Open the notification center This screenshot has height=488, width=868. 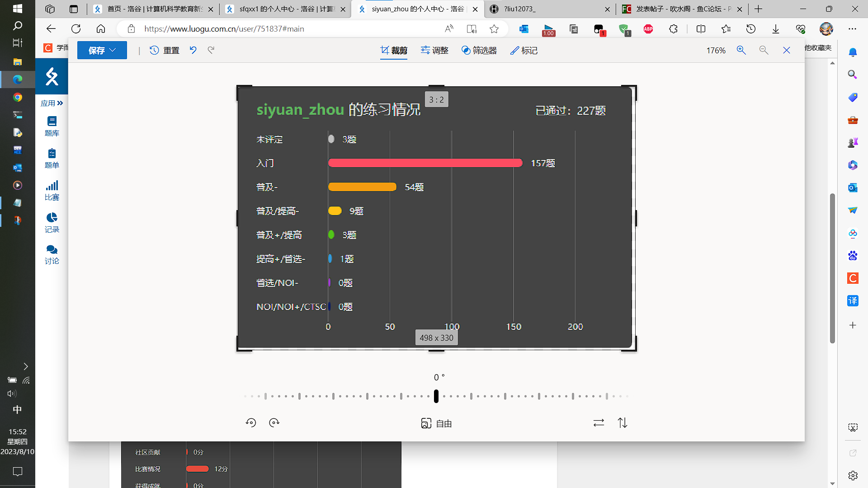[18, 472]
